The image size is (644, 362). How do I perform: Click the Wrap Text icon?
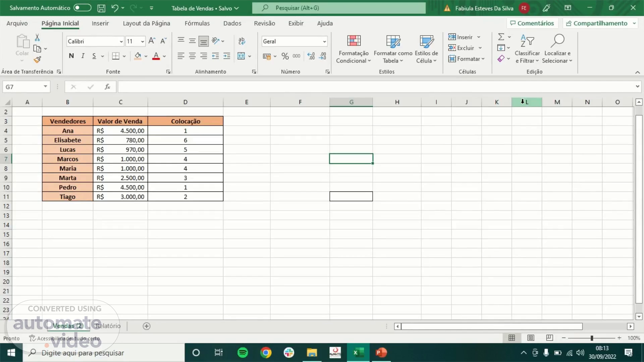pos(241,41)
